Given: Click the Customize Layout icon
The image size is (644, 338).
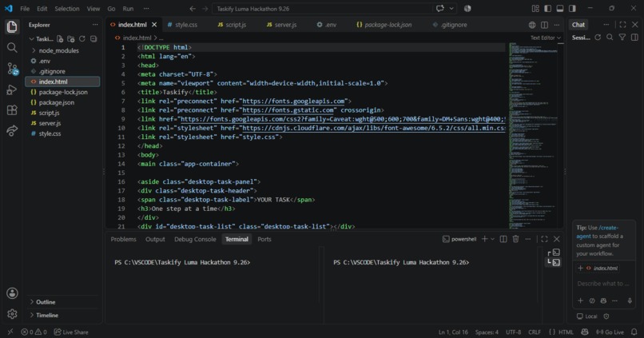Looking at the screenshot, I should 535,9.
